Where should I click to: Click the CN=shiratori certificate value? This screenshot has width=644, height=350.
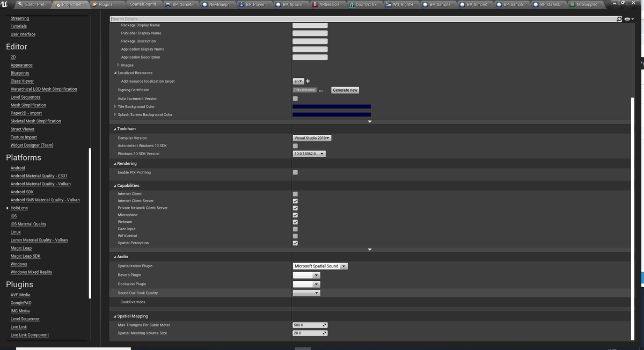pyautogui.click(x=304, y=90)
